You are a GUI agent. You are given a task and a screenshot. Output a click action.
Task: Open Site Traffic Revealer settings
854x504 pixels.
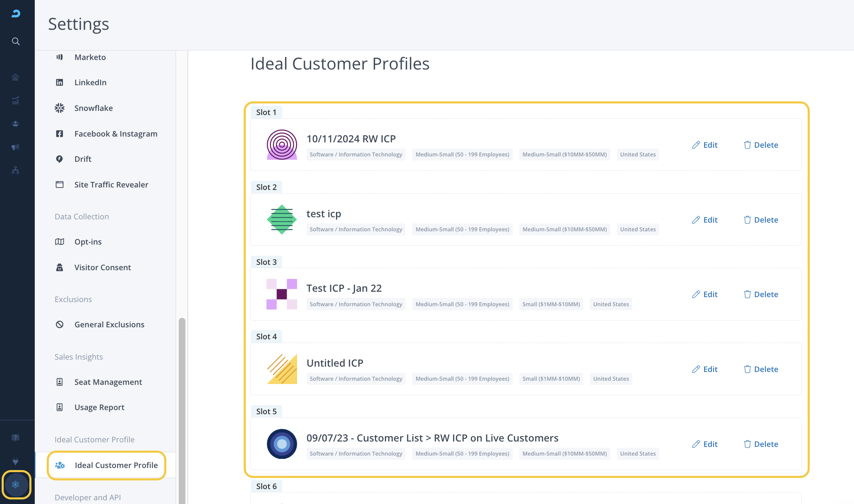pos(111,185)
